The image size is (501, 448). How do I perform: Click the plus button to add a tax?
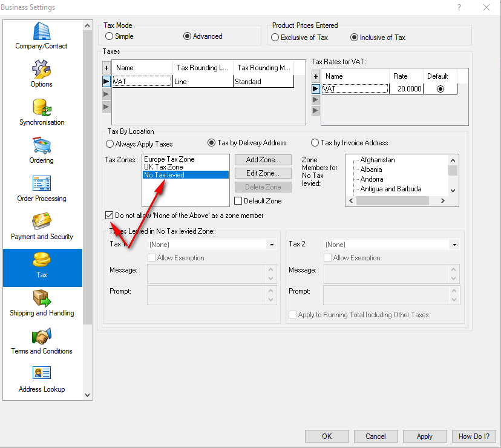106,68
